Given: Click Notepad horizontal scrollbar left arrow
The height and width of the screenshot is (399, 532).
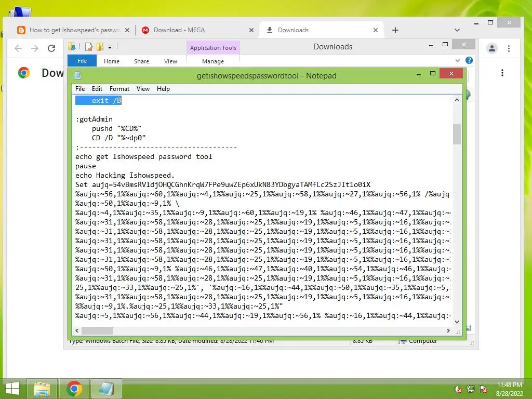Looking at the screenshot, I should click(77, 330).
